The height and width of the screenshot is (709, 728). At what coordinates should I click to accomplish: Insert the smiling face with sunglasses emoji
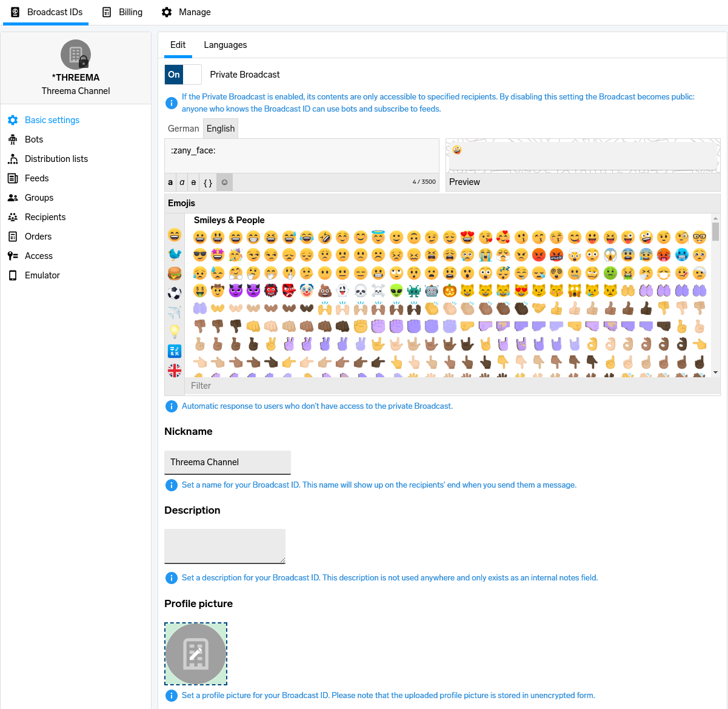[200, 255]
